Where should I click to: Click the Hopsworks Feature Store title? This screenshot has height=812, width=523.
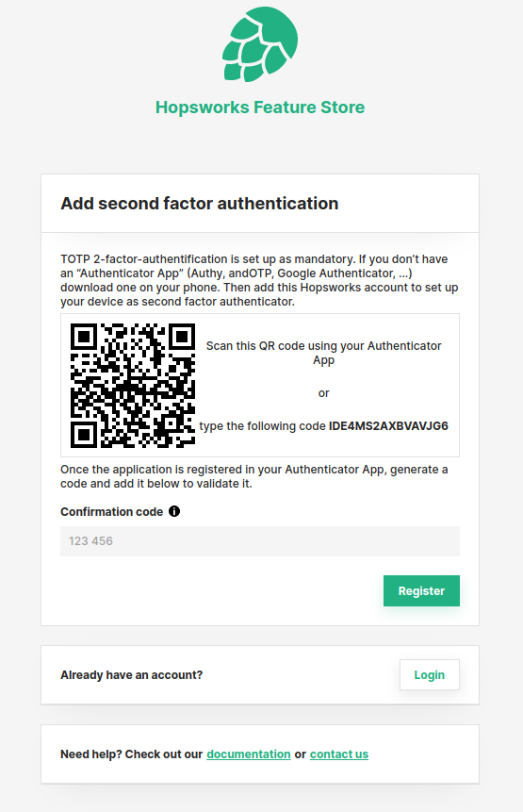tap(260, 108)
